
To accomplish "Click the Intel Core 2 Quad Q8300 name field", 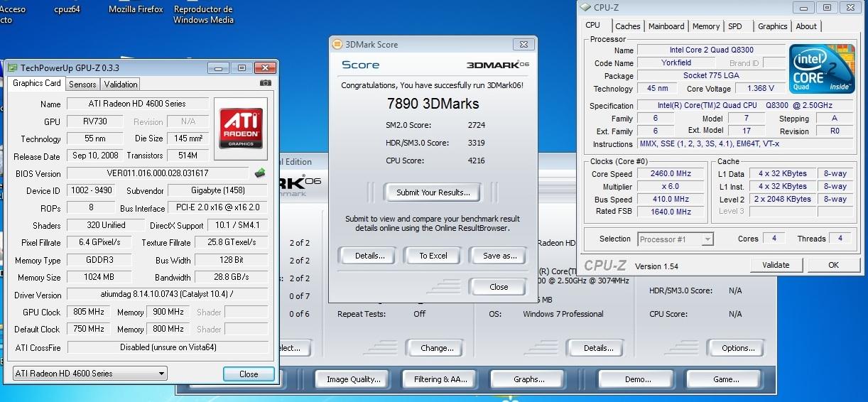I will 711,50.
